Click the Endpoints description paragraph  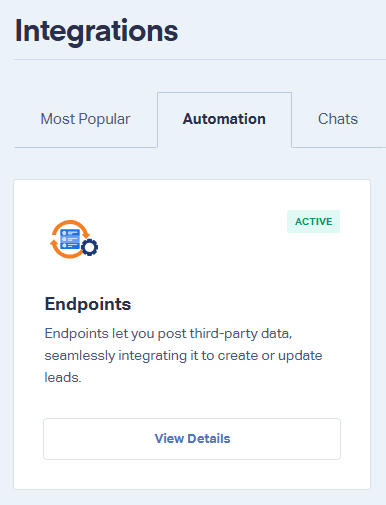[x=183, y=355]
